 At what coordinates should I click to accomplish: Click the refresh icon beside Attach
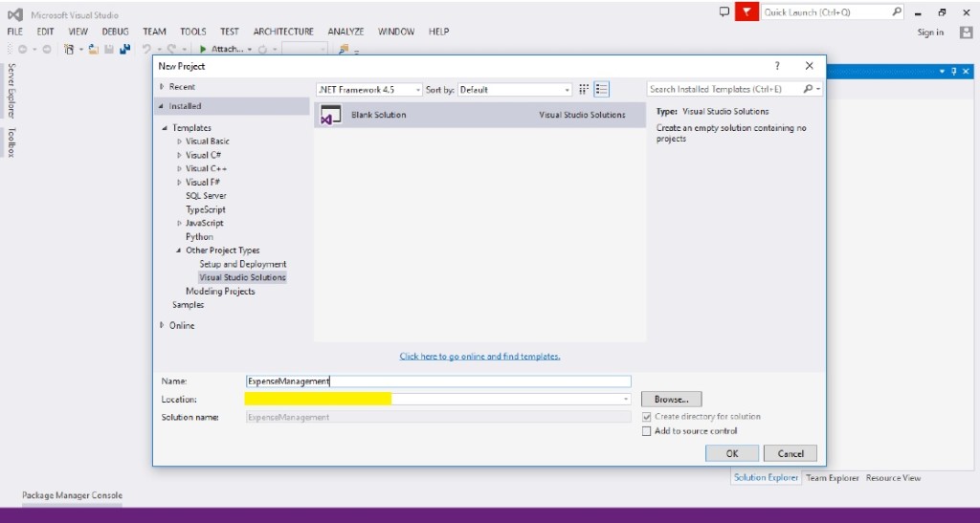point(262,49)
